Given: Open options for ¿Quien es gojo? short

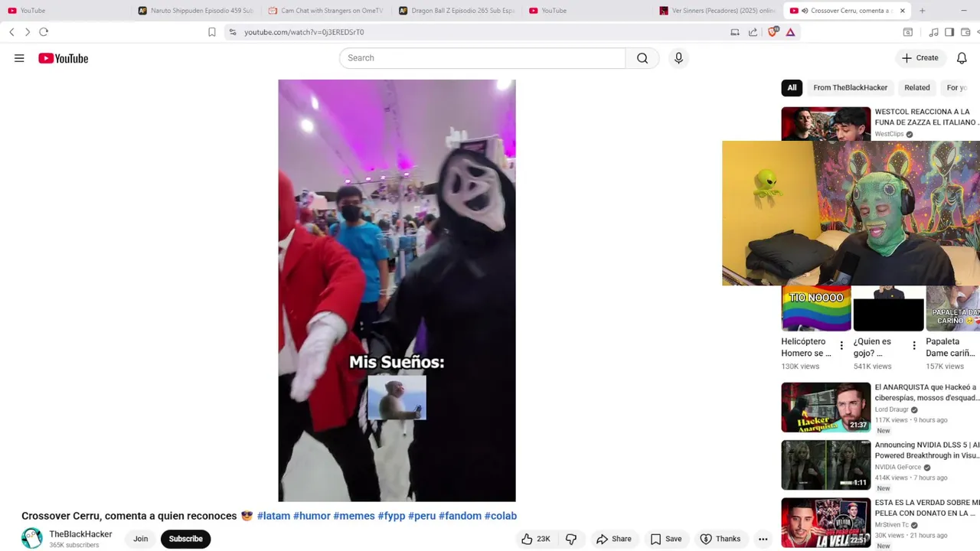Looking at the screenshot, I should (914, 346).
